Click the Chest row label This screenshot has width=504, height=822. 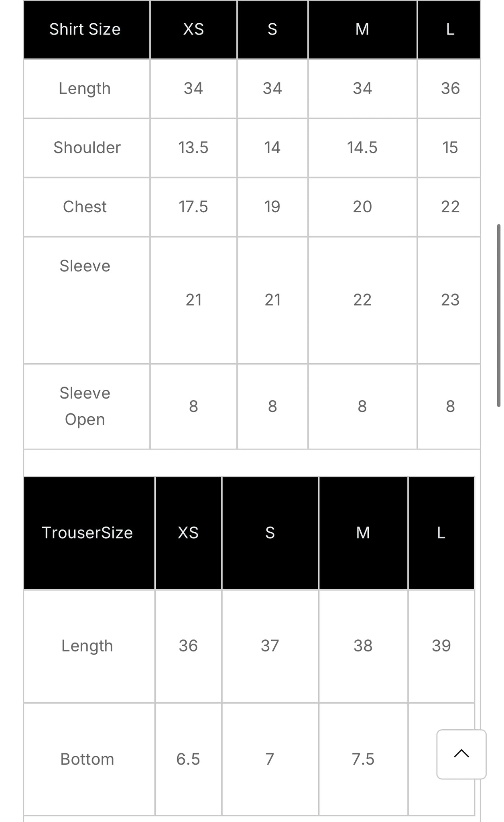(x=85, y=207)
